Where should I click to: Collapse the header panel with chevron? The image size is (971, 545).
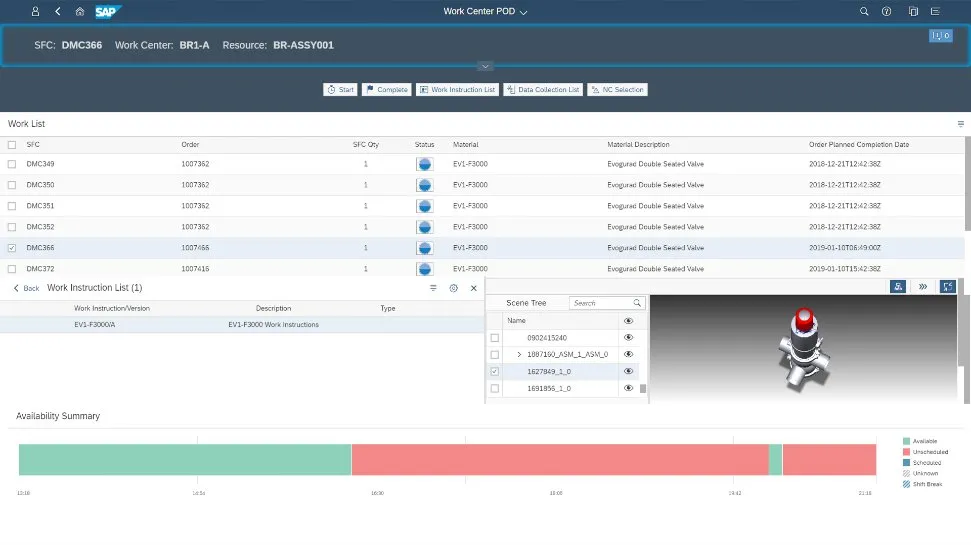click(x=485, y=66)
